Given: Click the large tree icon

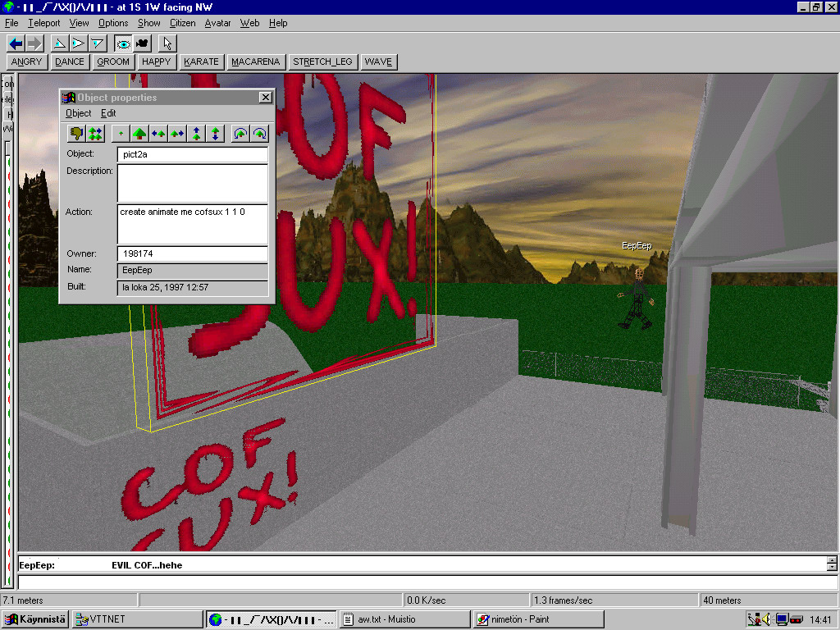Looking at the screenshot, I should click(139, 133).
